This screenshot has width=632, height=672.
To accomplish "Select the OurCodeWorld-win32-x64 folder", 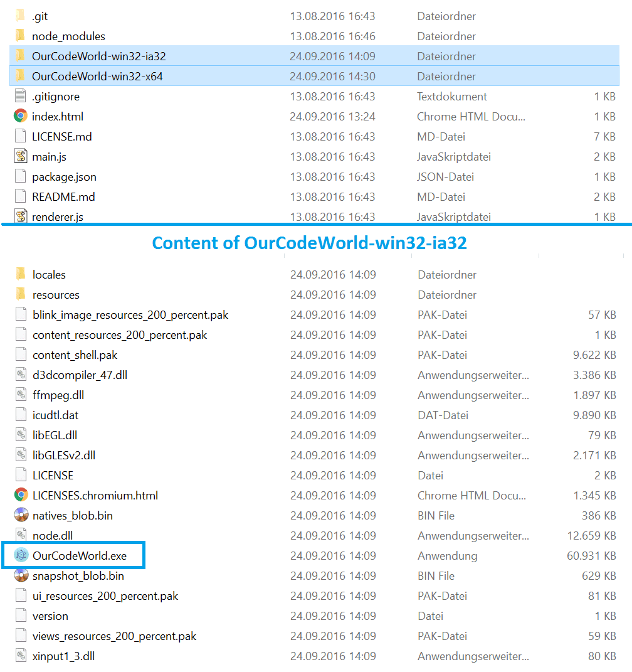I will pos(97,77).
